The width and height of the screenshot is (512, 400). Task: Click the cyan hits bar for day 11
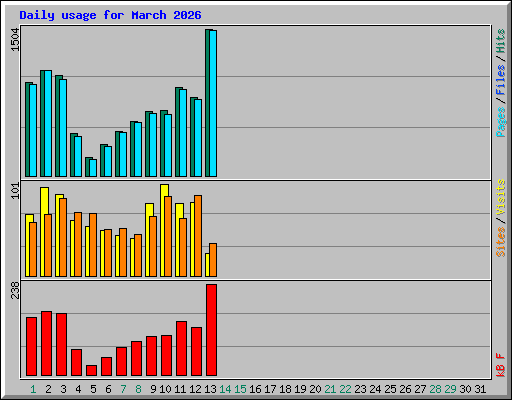click(183, 133)
